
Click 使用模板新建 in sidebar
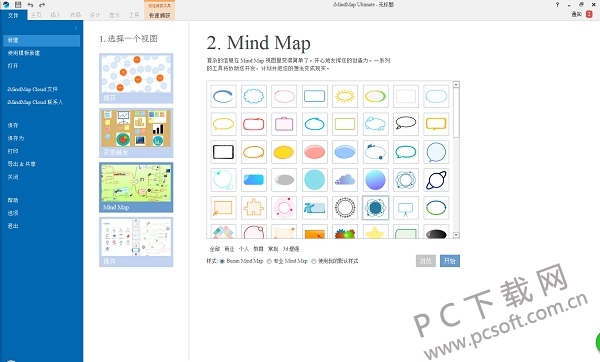(x=24, y=53)
